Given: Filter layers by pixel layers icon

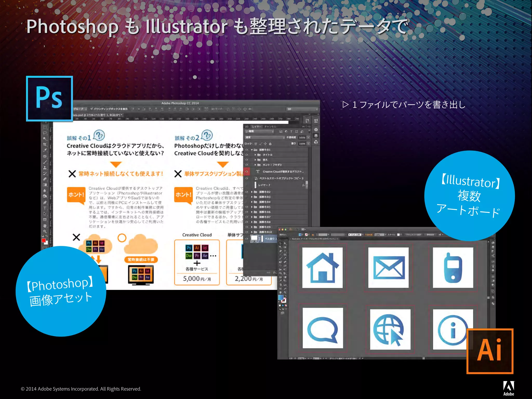Looking at the screenshot, I should [281, 131].
